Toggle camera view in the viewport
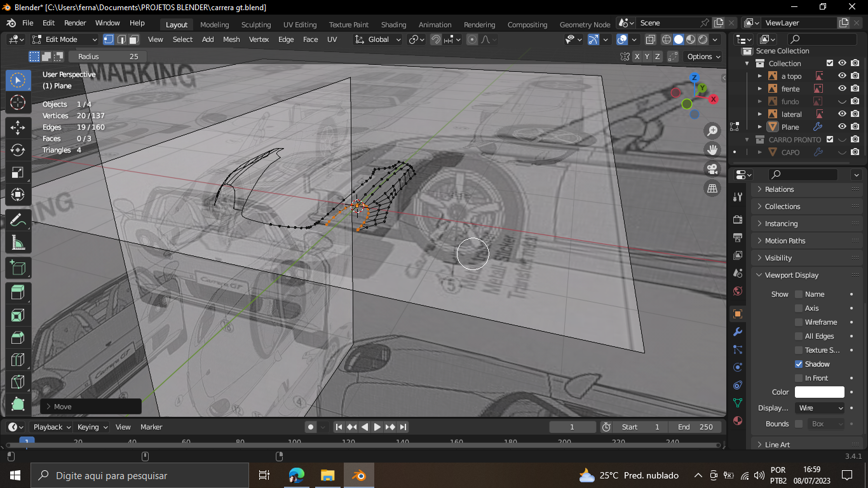Screen dimensions: 868x488 tap(712, 169)
